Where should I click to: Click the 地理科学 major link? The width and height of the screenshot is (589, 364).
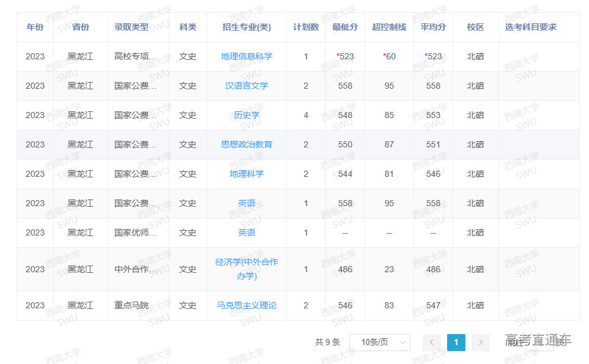[x=246, y=174]
